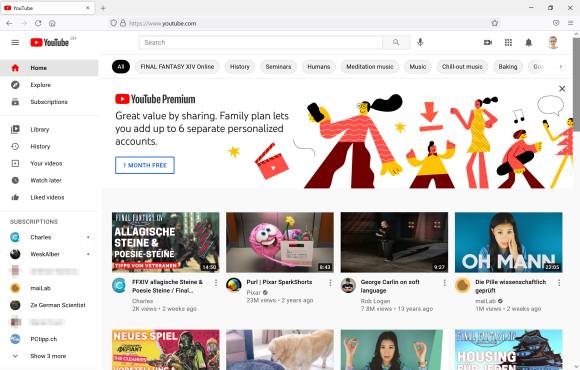Open Library in sidebar
580x370 pixels.
[x=49, y=130]
